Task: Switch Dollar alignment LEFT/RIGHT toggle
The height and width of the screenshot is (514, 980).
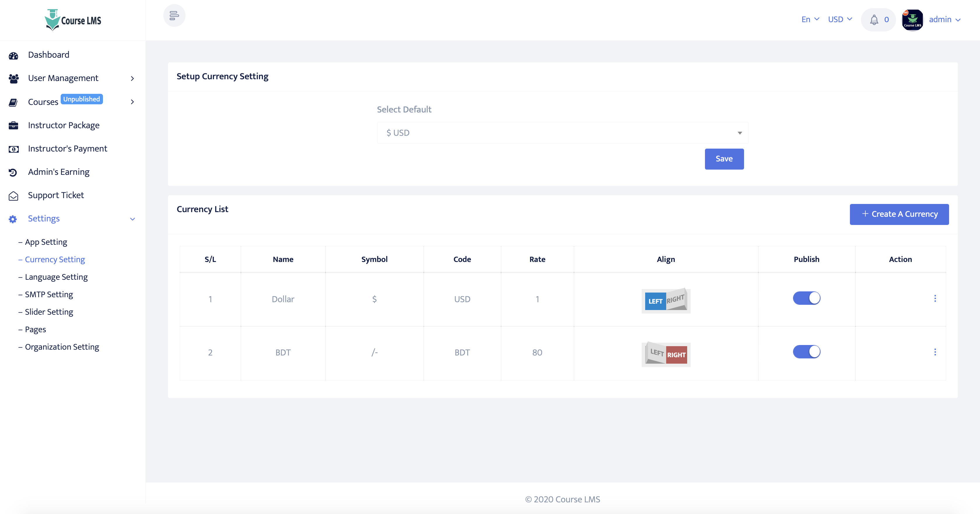Action: point(666,300)
